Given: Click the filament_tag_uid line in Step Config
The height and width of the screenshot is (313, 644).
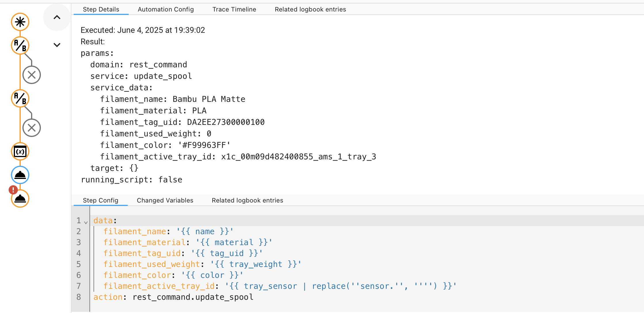Looking at the screenshot, I should click(182, 253).
